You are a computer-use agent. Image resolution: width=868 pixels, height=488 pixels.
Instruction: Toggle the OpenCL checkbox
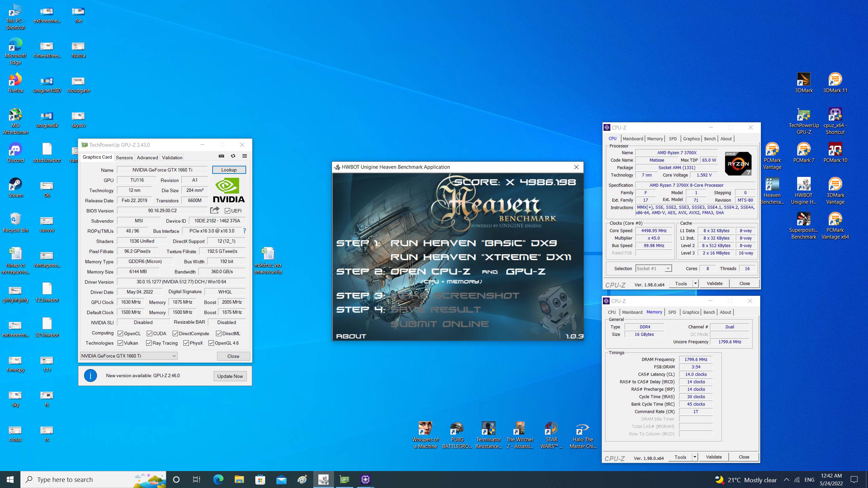[120, 333]
